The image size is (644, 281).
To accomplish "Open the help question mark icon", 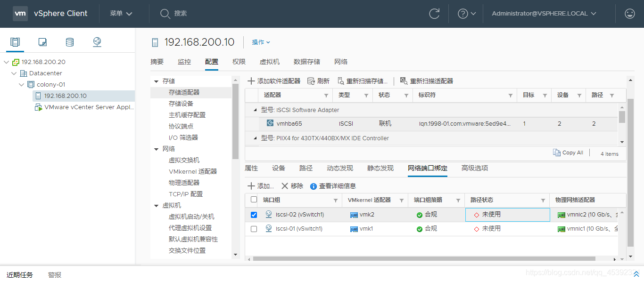I will [x=463, y=14].
